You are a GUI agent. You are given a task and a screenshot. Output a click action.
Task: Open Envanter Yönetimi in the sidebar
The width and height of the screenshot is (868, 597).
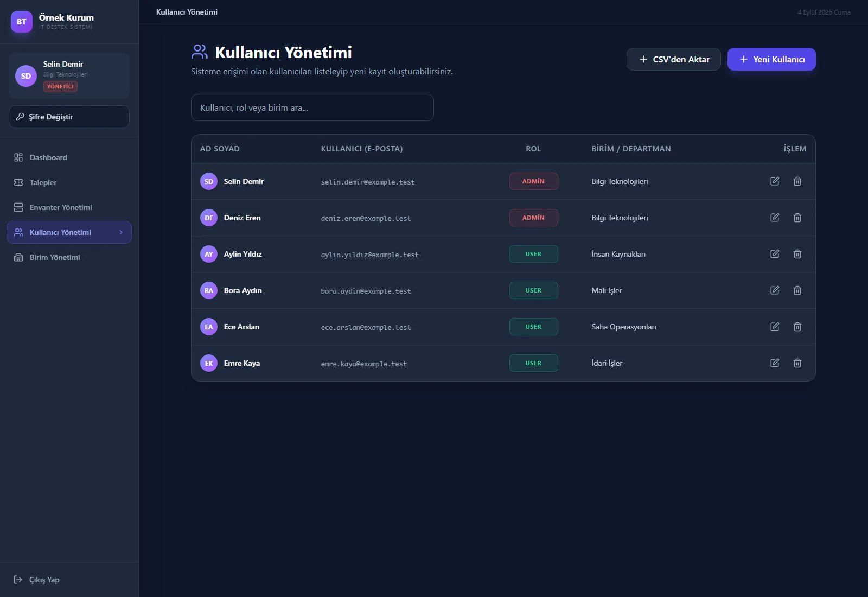[69, 207]
